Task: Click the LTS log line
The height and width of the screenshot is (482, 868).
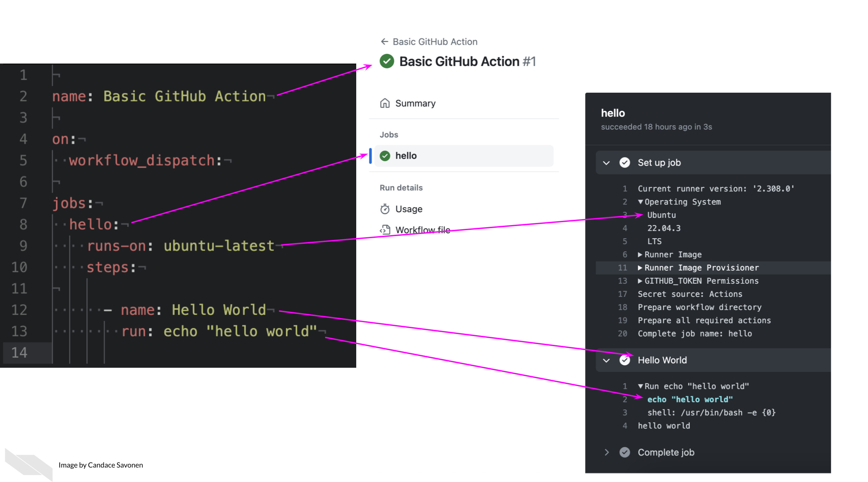Action: click(x=654, y=242)
